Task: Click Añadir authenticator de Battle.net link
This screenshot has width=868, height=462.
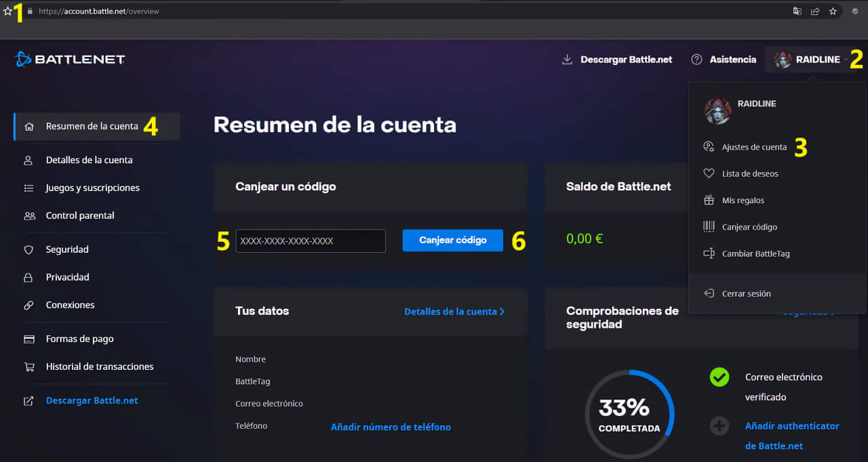Action: (791, 436)
